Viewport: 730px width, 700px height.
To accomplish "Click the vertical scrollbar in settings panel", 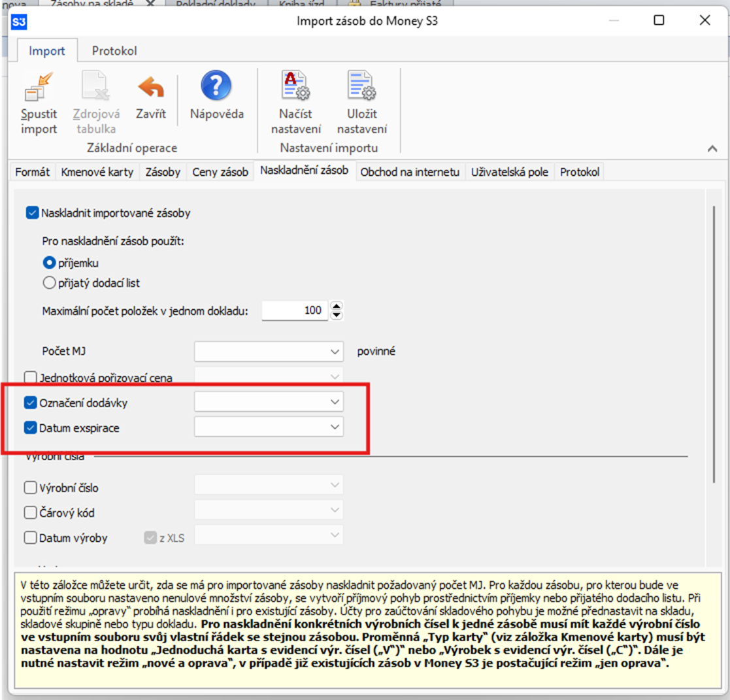I will coord(714,344).
